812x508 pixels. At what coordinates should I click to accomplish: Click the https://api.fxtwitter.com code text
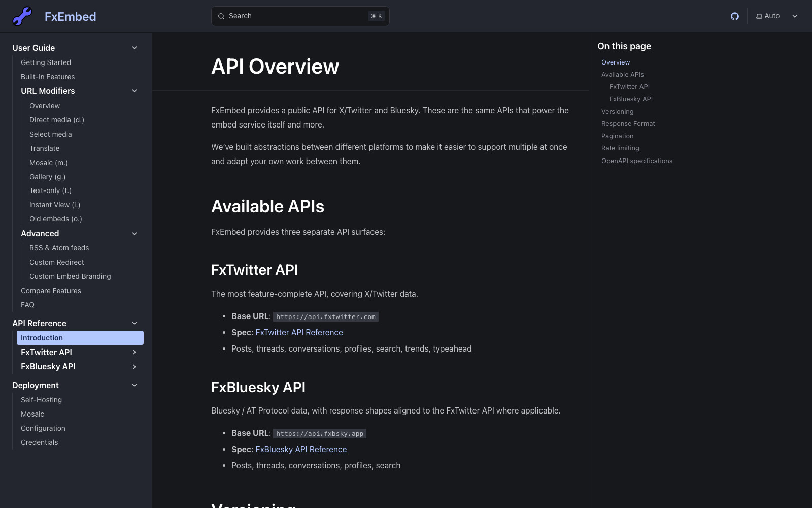coord(326,316)
